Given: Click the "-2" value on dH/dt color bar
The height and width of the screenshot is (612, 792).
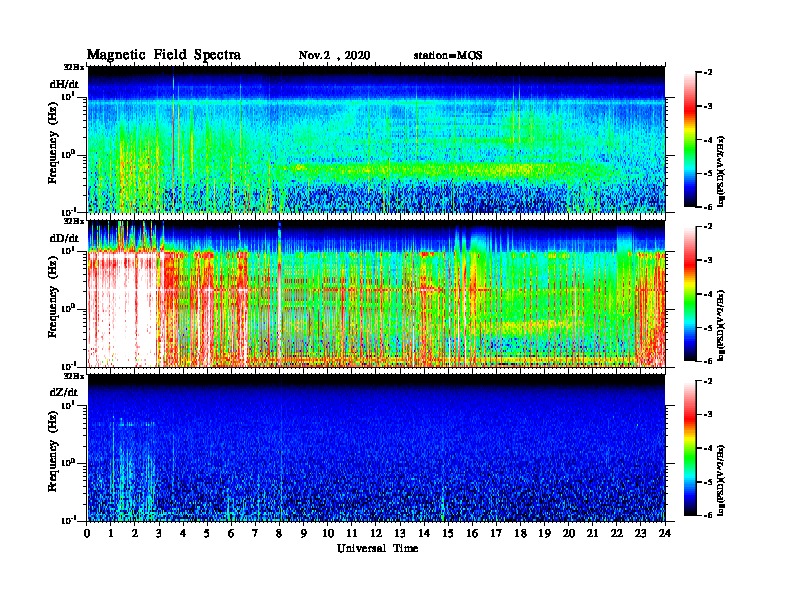Looking at the screenshot, I should coord(708,73).
